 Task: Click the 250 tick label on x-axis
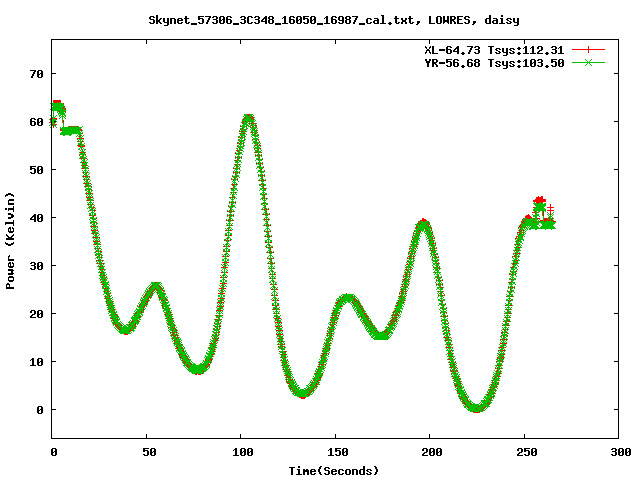527,452
